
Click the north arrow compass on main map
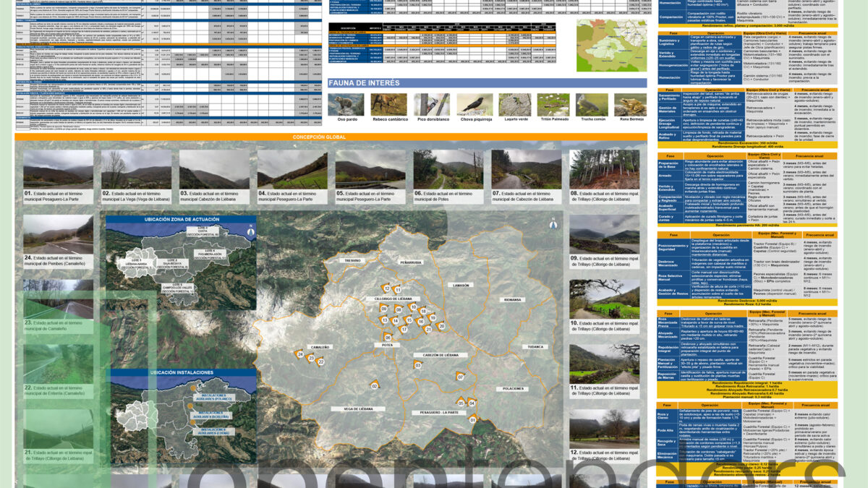tap(553, 224)
